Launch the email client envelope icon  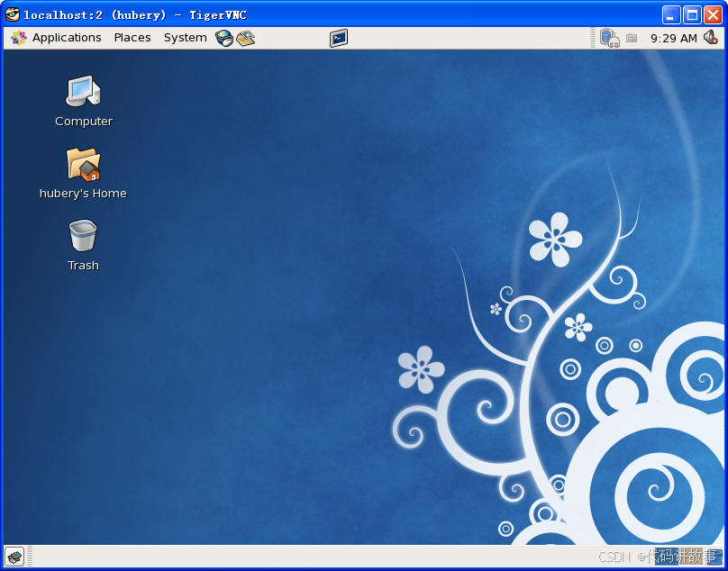[245, 38]
